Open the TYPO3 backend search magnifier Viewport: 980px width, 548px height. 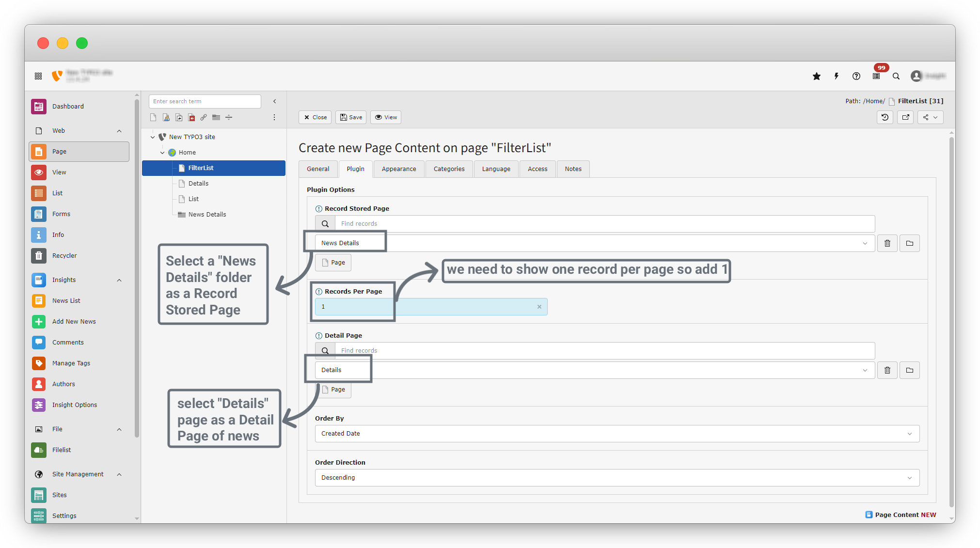(896, 76)
